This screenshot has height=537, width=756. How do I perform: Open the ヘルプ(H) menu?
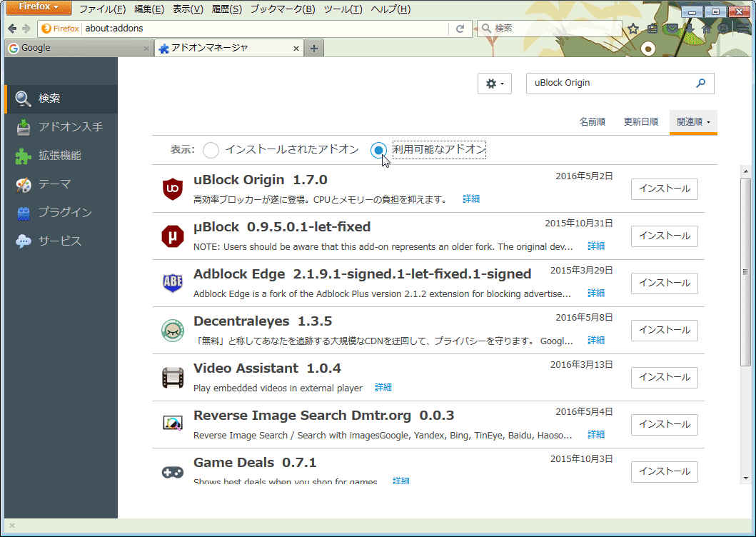[390, 9]
